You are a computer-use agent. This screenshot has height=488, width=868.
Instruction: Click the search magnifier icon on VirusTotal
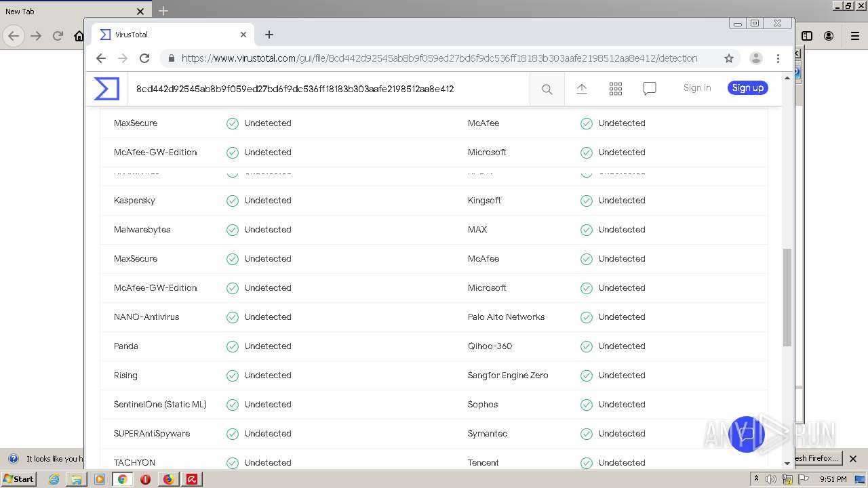click(x=547, y=89)
